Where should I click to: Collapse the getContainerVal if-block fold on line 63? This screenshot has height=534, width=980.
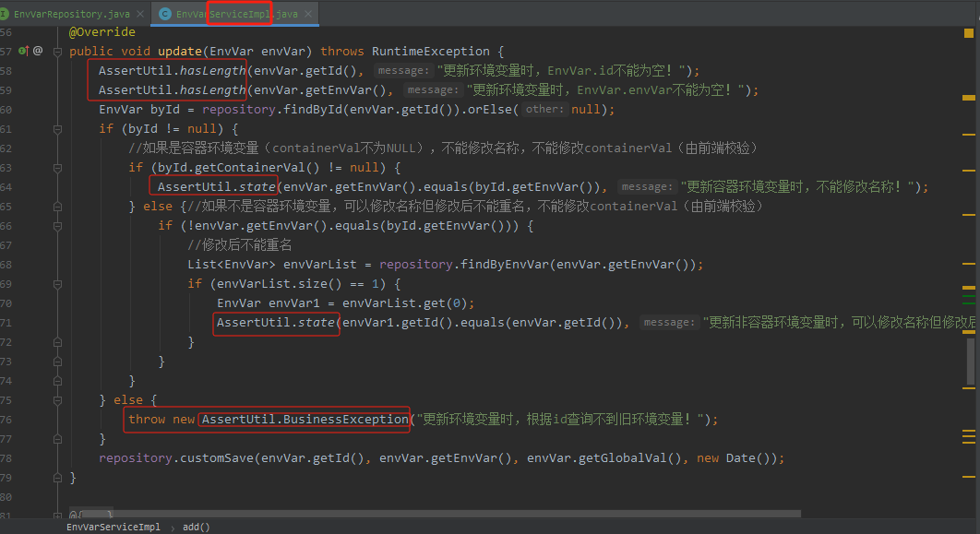[57, 168]
